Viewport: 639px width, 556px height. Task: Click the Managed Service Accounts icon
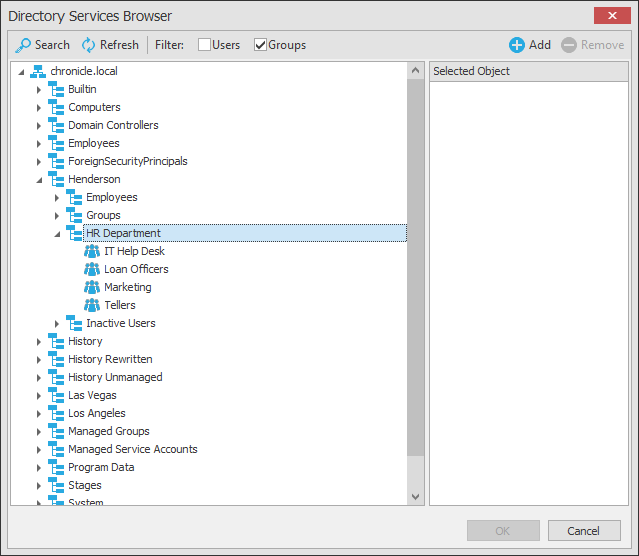(56, 449)
